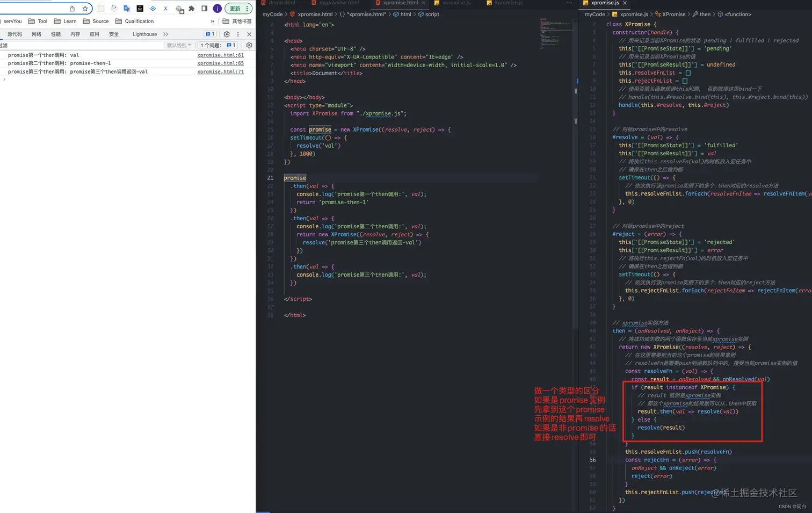Switch to the demo.html editor tab

point(278,3)
